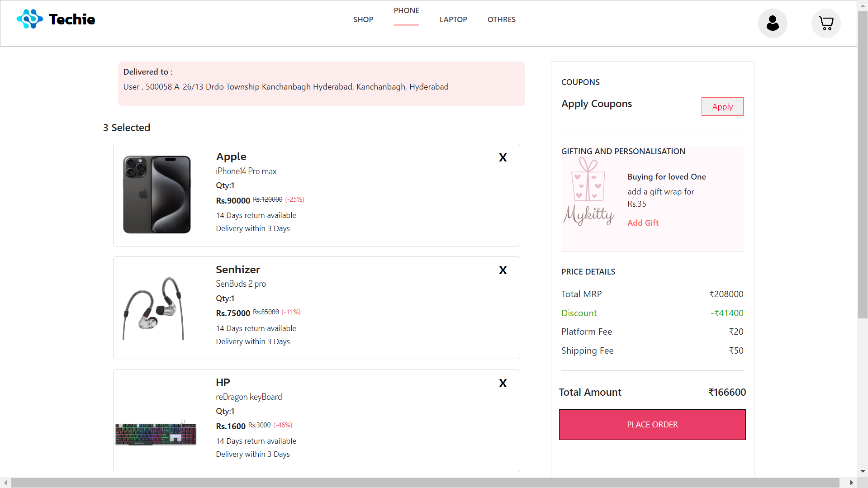Click the Mykitty gift box image
The image size is (868, 488).
pyautogui.click(x=588, y=191)
